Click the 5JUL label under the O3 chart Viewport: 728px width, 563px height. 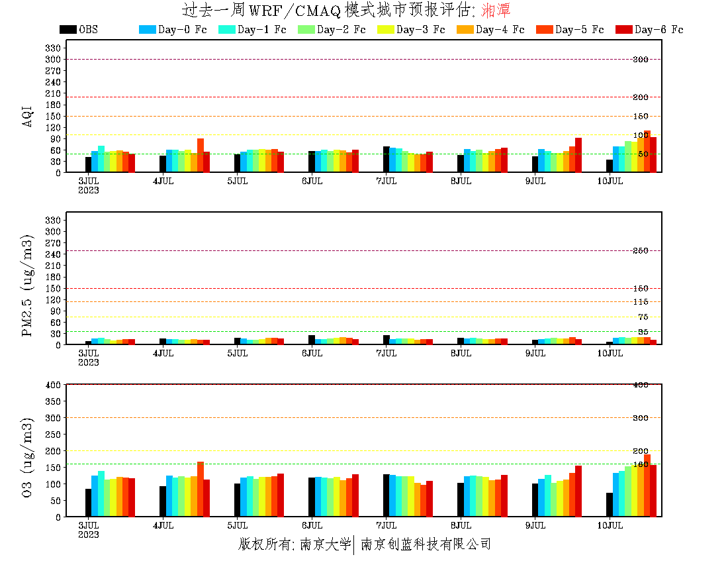(x=237, y=525)
